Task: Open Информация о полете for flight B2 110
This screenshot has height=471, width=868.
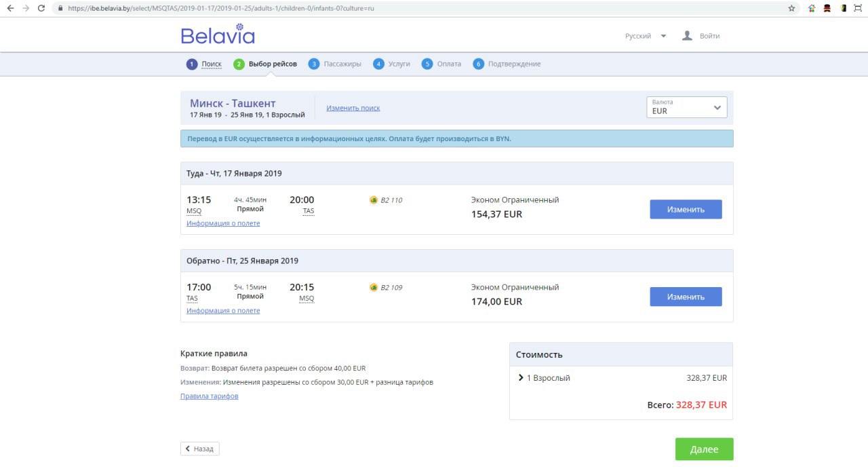Action: pos(223,223)
